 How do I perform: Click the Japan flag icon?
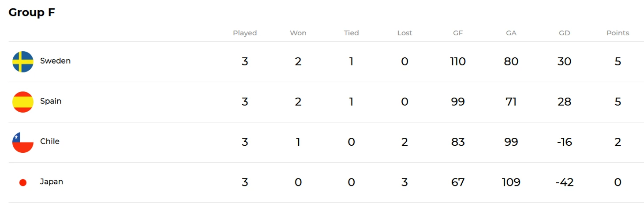click(23, 182)
